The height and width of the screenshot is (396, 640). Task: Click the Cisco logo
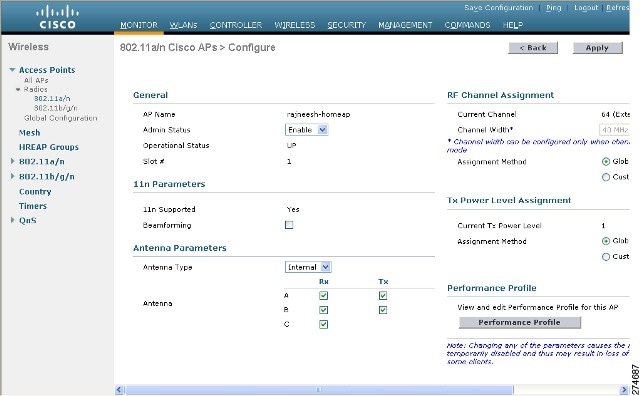click(57, 17)
